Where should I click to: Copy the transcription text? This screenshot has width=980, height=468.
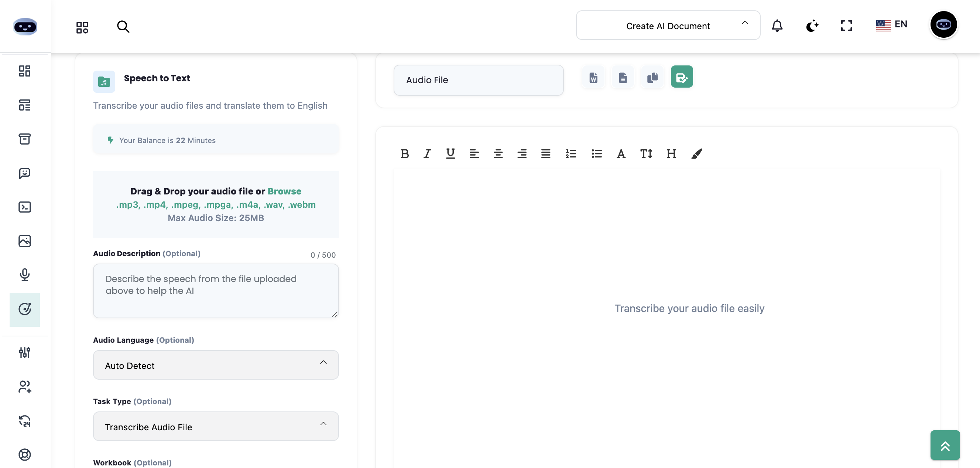pyautogui.click(x=652, y=77)
